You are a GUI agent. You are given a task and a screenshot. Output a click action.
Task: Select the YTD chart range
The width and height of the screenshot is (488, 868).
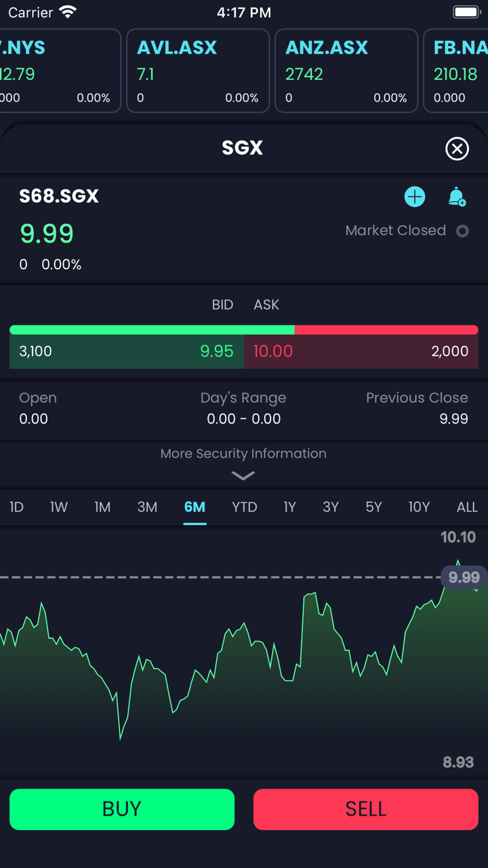tap(245, 507)
